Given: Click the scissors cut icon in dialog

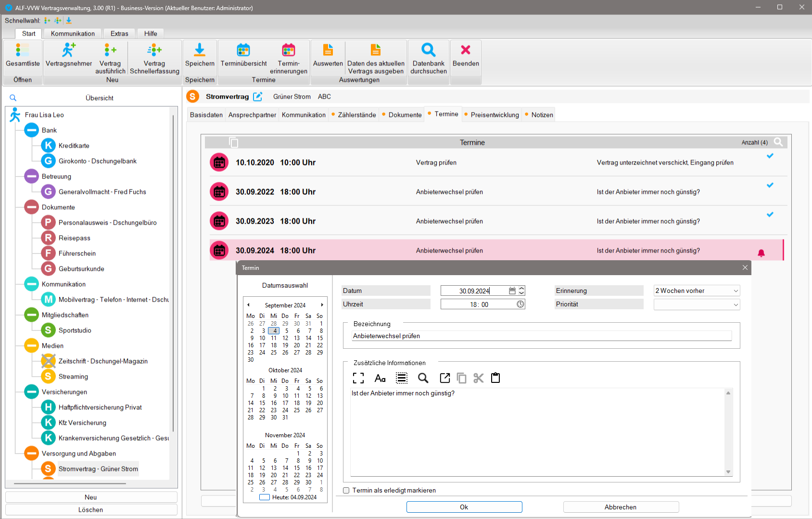Looking at the screenshot, I should (x=478, y=378).
